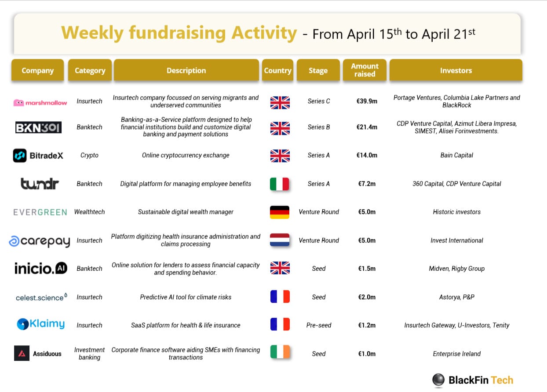Click the Company column header
This screenshot has width=547, height=392.
[x=37, y=70]
